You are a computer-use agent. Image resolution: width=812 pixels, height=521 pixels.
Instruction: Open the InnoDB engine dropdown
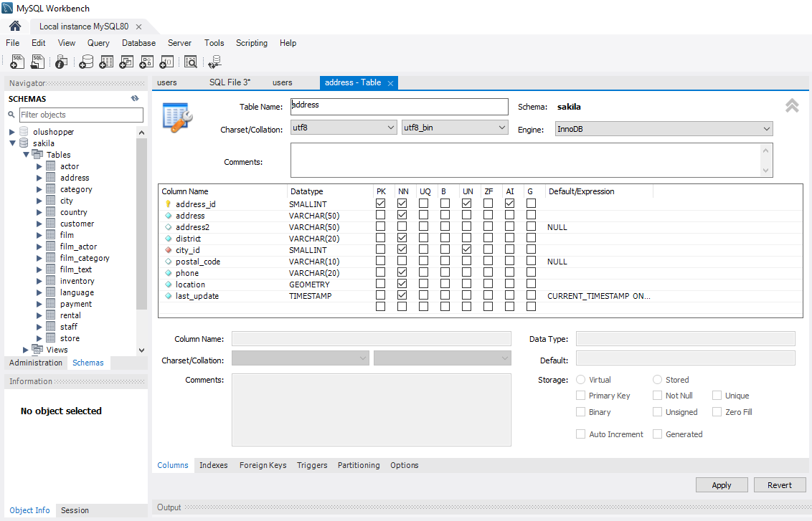point(664,129)
